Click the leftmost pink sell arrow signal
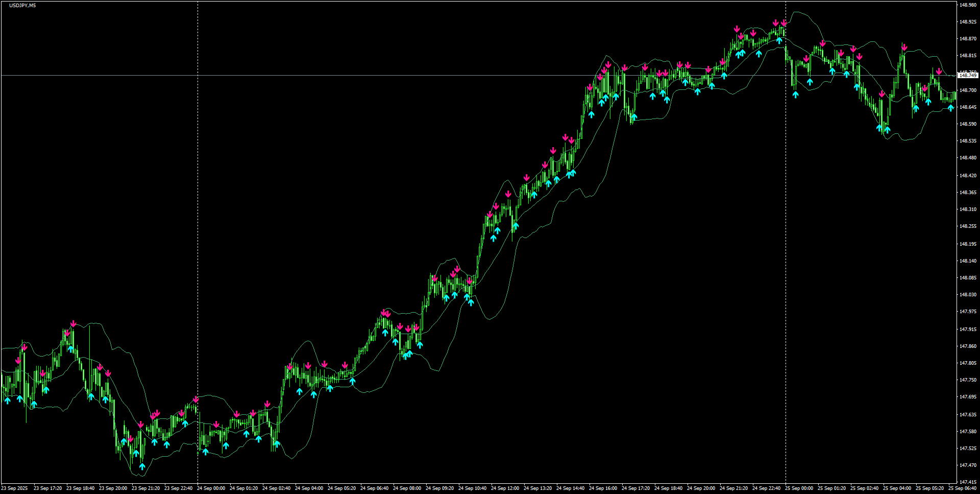 pyautogui.click(x=18, y=361)
